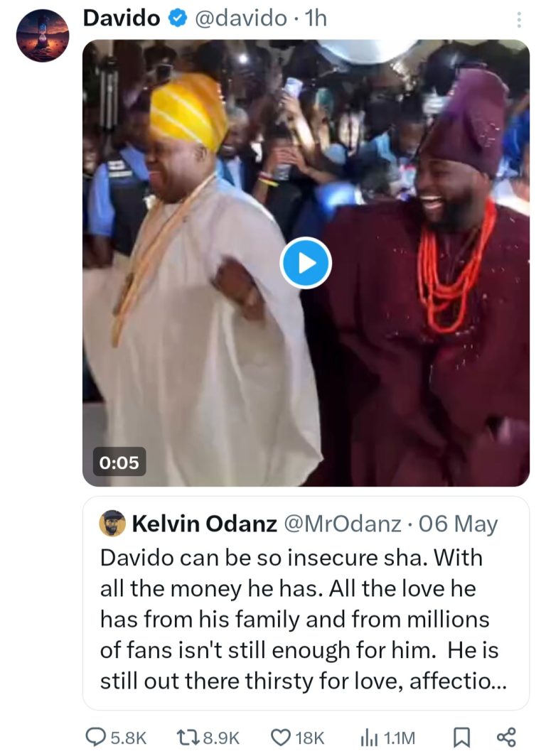
Task: Play the video with the blue play button
Action: point(306,263)
